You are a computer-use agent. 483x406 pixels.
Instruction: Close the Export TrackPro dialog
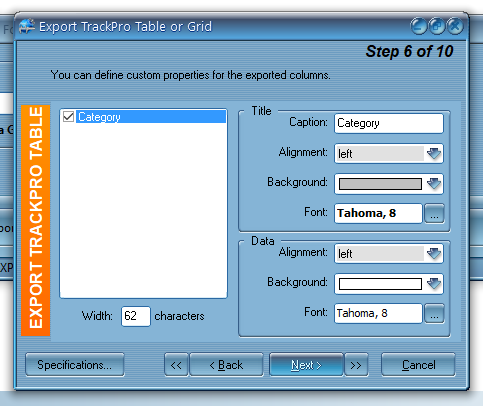click(x=455, y=26)
